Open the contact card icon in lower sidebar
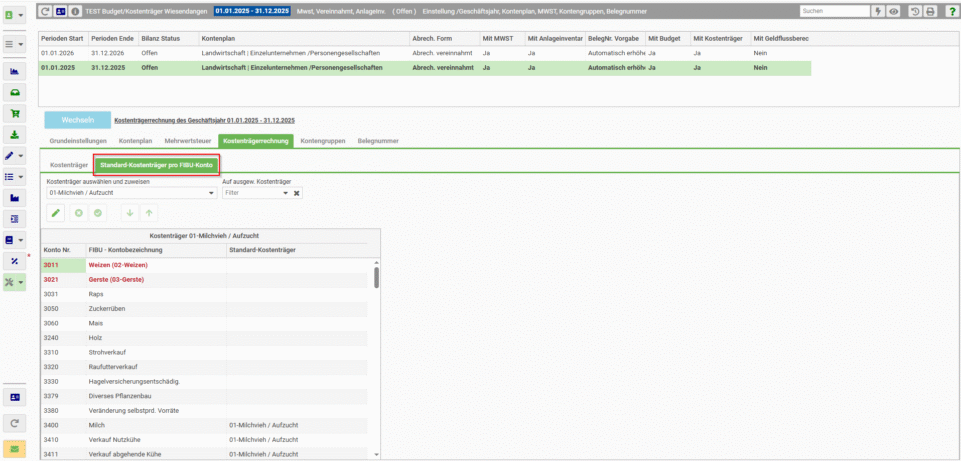The image size is (961, 461). (x=15, y=397)
